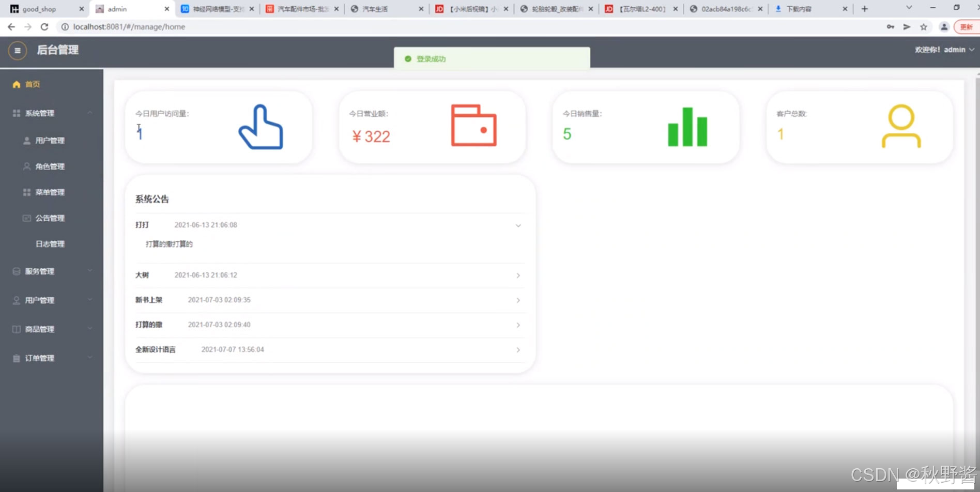
Task: Switch to the 下载内容 tab
Action: 810,9
